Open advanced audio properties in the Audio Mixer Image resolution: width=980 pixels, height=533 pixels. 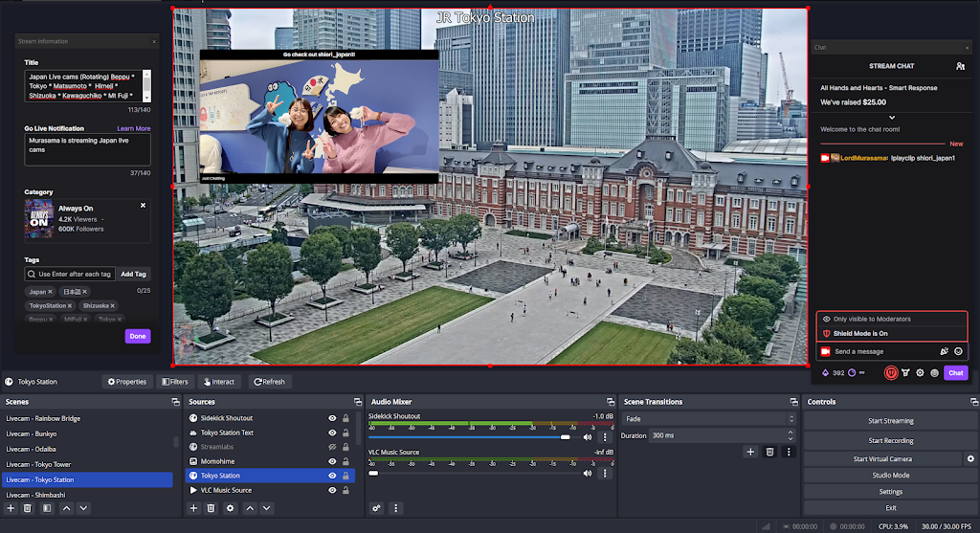[x=377, y=508]
